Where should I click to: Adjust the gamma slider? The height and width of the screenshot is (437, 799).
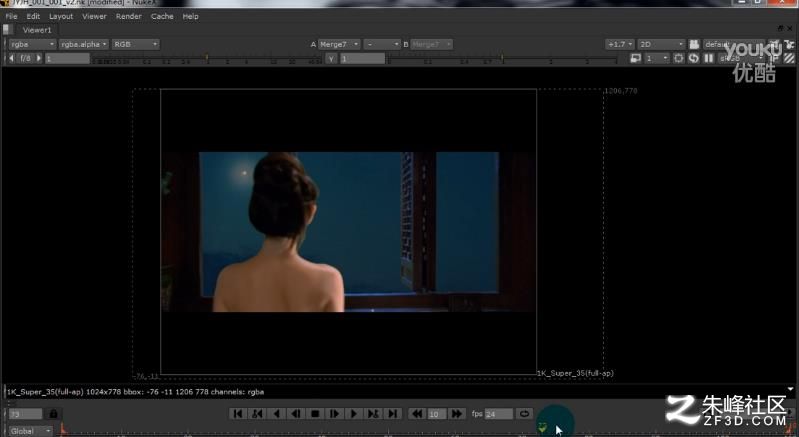pos(502,60)
